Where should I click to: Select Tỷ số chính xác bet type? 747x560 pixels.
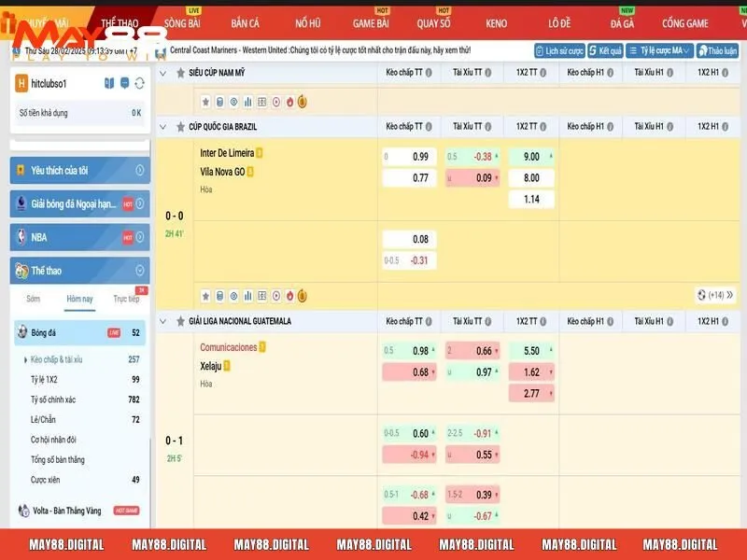point(53,399)
